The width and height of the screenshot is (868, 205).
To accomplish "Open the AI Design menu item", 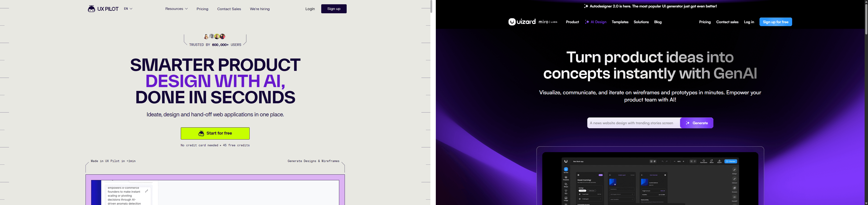I will tap(596, 22).
